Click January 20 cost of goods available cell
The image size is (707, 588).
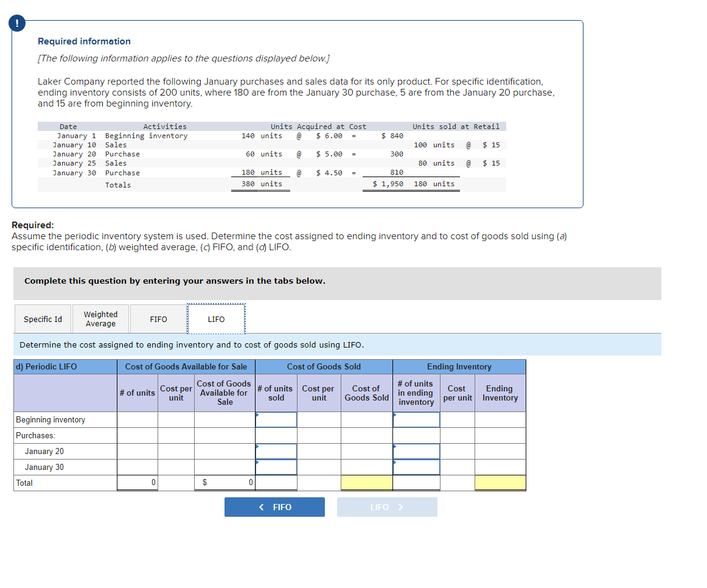tap(225, 452)
